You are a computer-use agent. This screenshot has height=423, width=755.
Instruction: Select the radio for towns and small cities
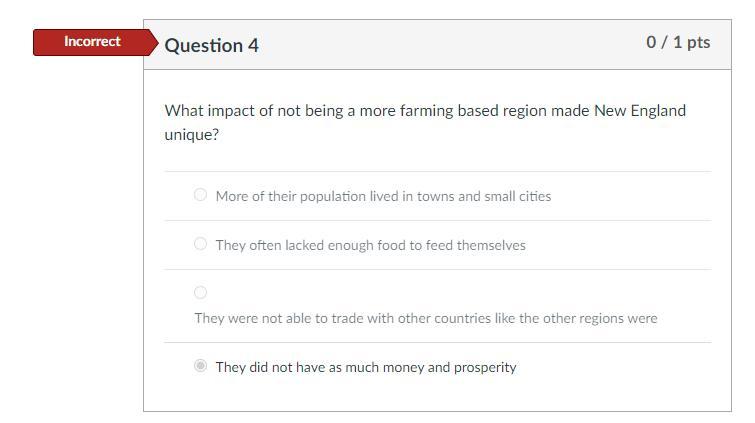pos(201,195)
